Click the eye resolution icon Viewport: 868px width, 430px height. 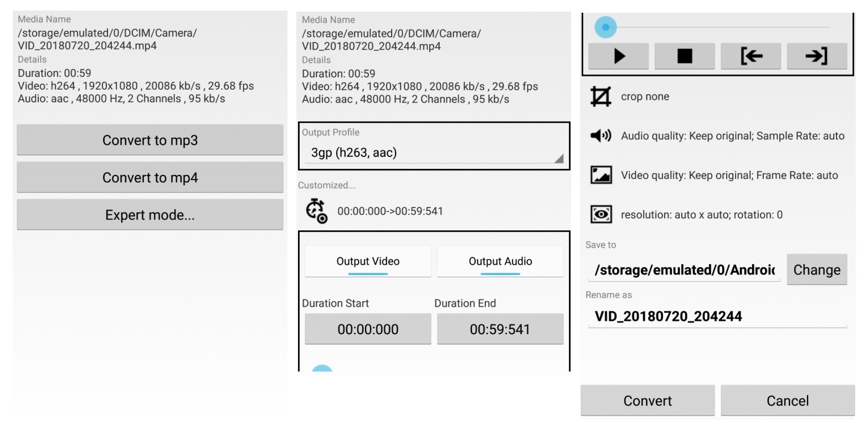click(601, 214)
